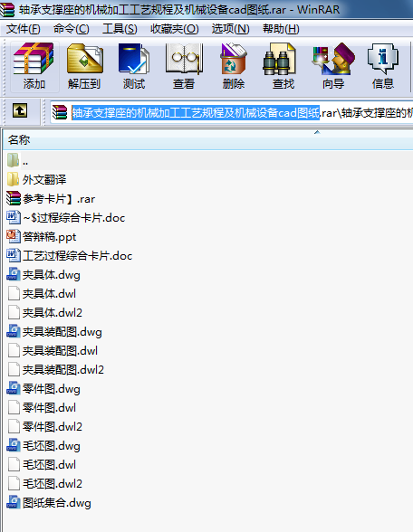This screenshot has height=532, width=413.
Task: Click the WinRAR icon in title bar
Action: (7, 9)
